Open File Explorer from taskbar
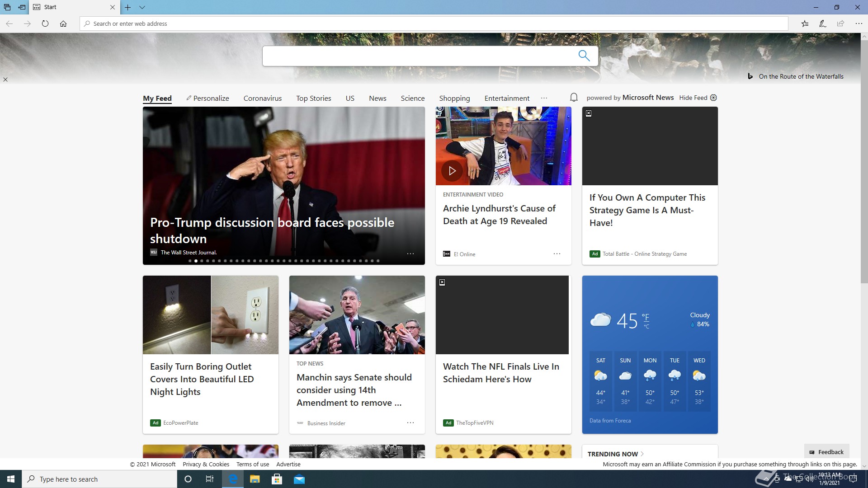868x488 pixels. [255, 479]
